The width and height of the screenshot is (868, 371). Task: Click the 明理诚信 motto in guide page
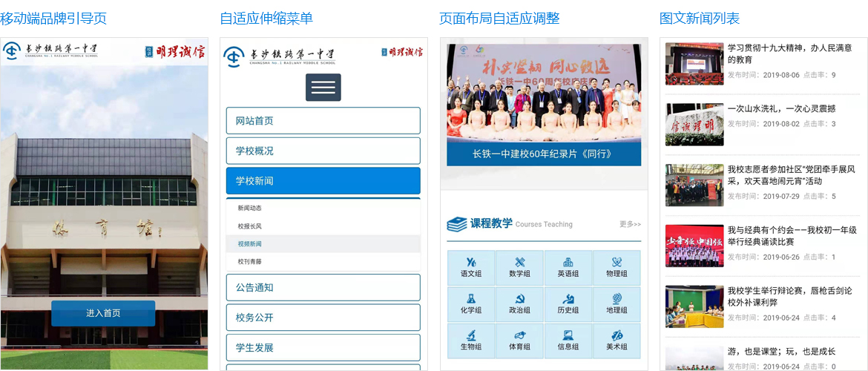click(x=175, y=52)
